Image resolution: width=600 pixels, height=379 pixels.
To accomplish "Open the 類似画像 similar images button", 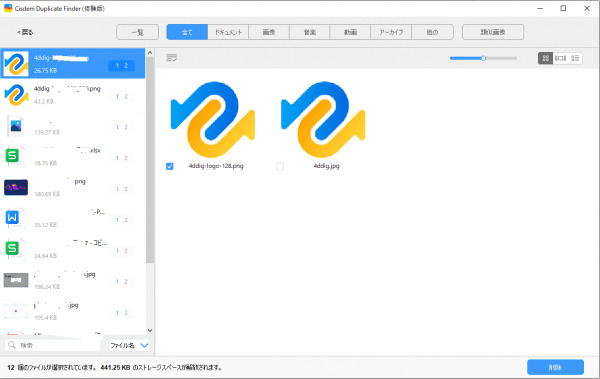I will tap(493, 32).
